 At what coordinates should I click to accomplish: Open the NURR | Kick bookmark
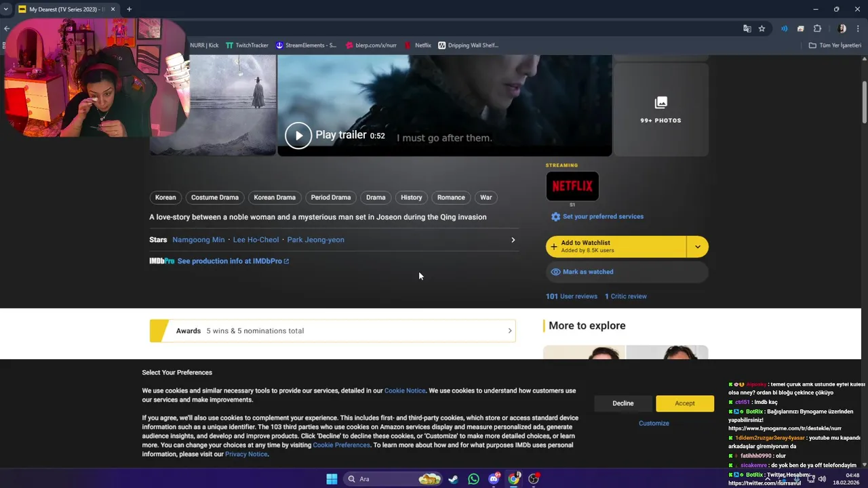coord(203,45)
